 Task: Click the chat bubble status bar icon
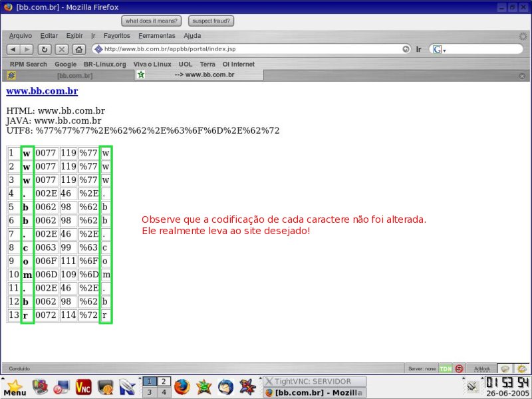(x=505, y=369)
